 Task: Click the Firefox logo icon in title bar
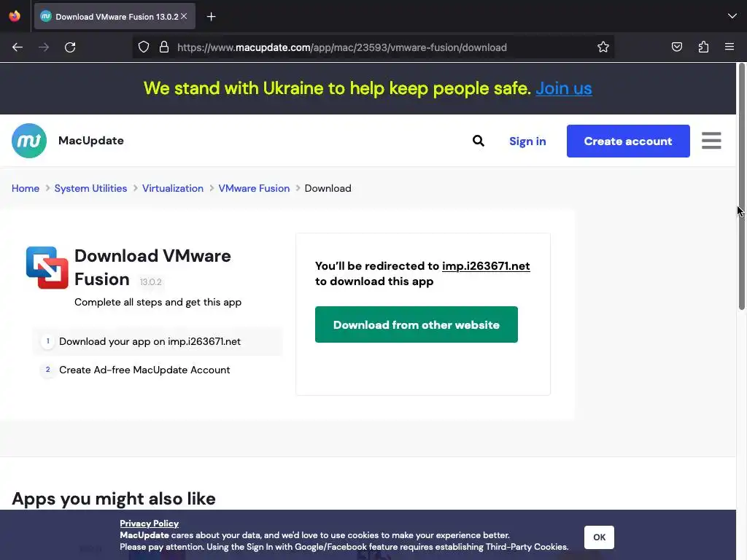15,16
